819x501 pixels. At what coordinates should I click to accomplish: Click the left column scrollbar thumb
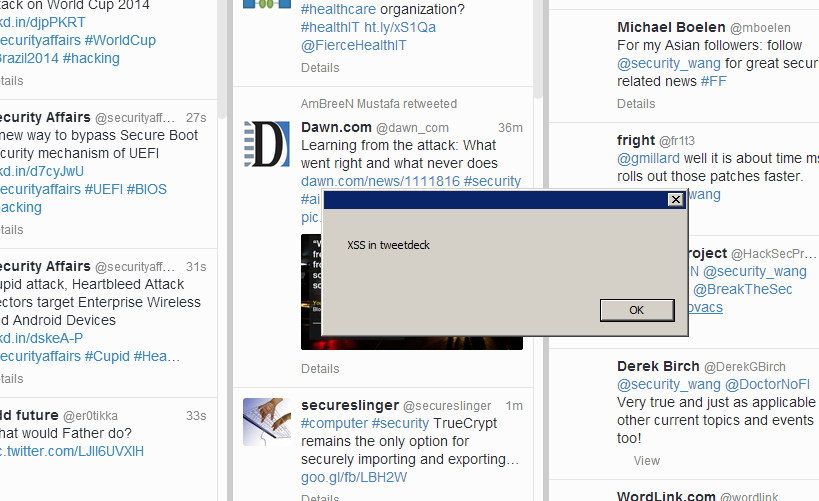tap(222, 59)
